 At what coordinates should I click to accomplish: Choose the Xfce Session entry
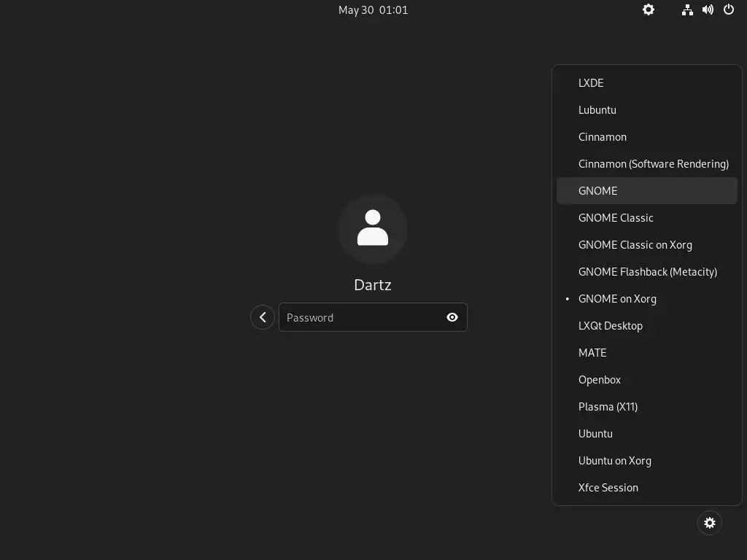pos(647,488)
